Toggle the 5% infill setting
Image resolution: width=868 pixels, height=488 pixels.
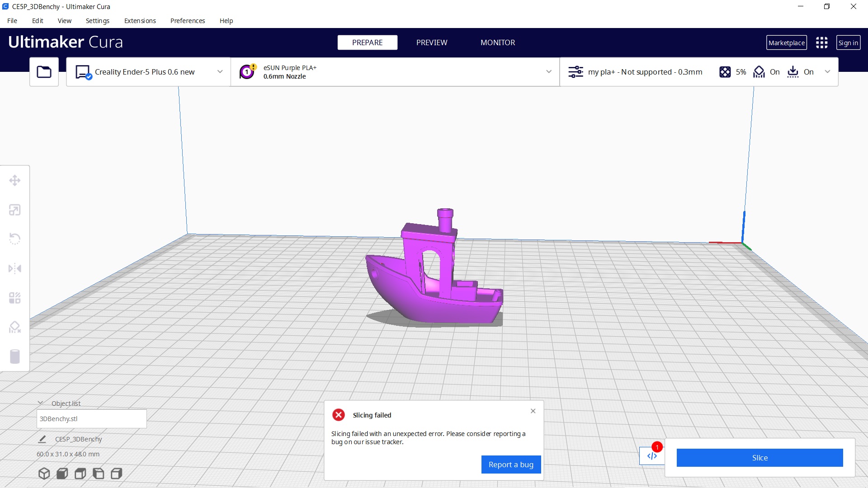point(733,72)
